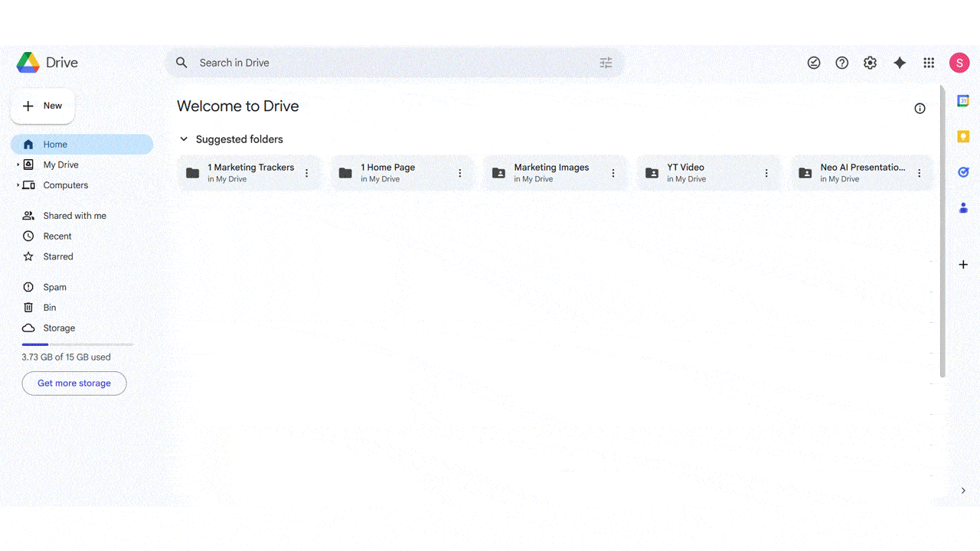
Task: Open the account avatar labeled S
Action: coord(959,63)
